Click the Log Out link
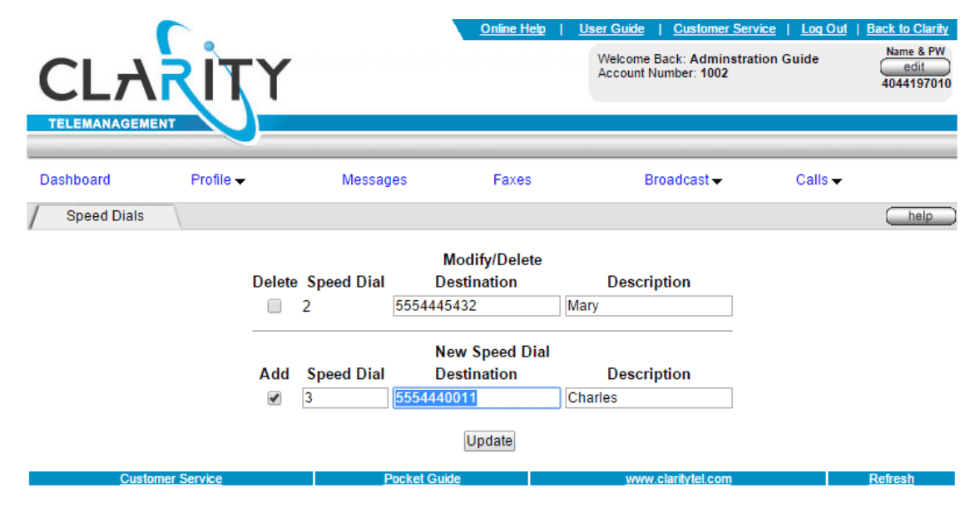This screenshot has height=517, width=980. pos(824,29)
